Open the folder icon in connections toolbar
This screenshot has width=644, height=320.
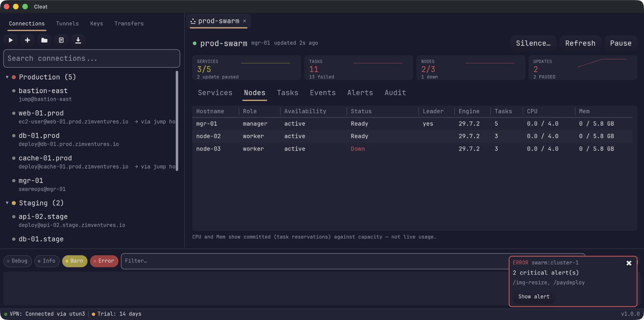[x=44, y=40]
